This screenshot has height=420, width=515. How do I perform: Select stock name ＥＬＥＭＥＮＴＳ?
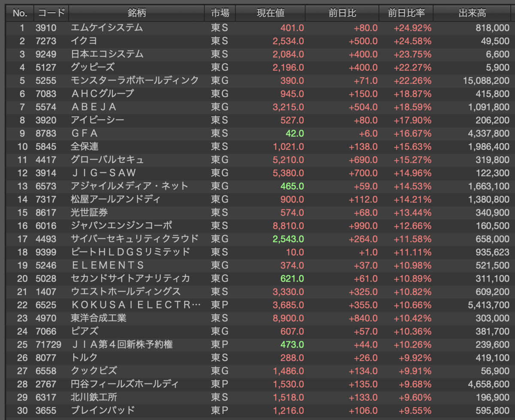point(107,265)
